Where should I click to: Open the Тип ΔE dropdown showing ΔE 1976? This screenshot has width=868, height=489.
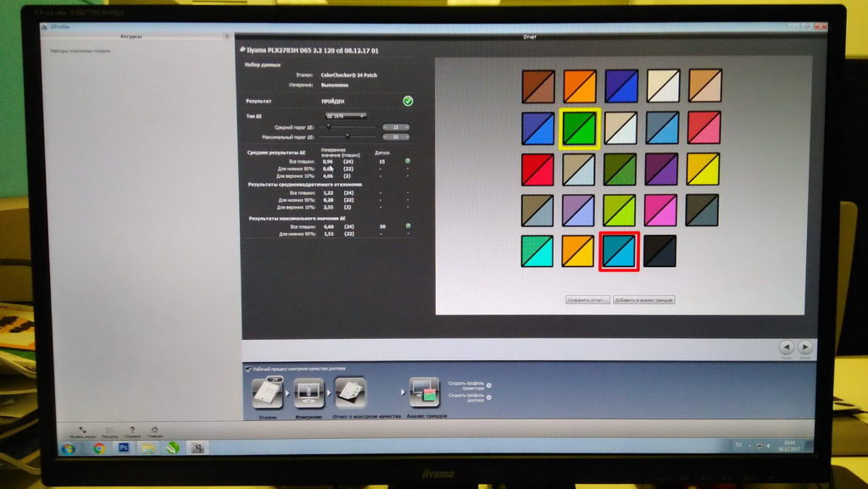(346, 116)
